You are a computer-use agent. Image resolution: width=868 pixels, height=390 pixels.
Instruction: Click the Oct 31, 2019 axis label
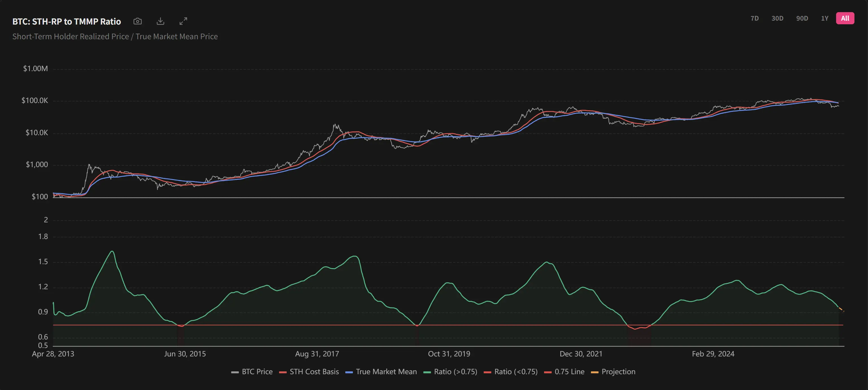coord(449,354)
